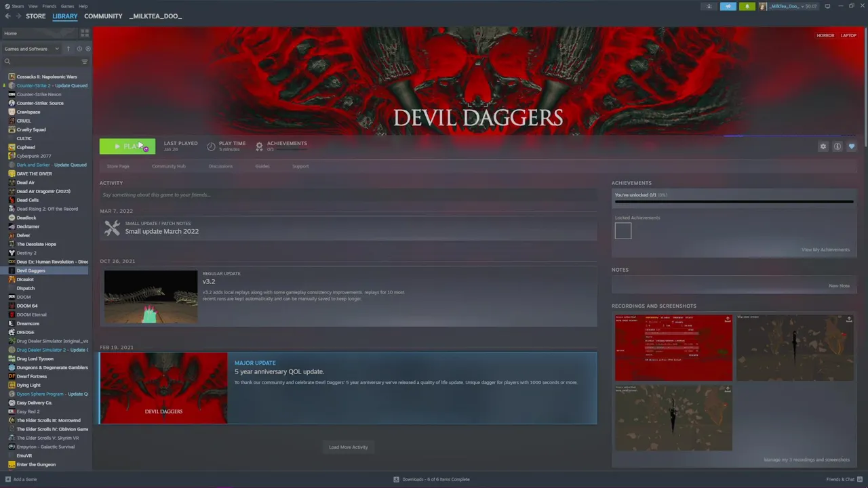Select Dead Cells in the library list
The height and width of the screenshot is (488, 868).
[27, 200]
